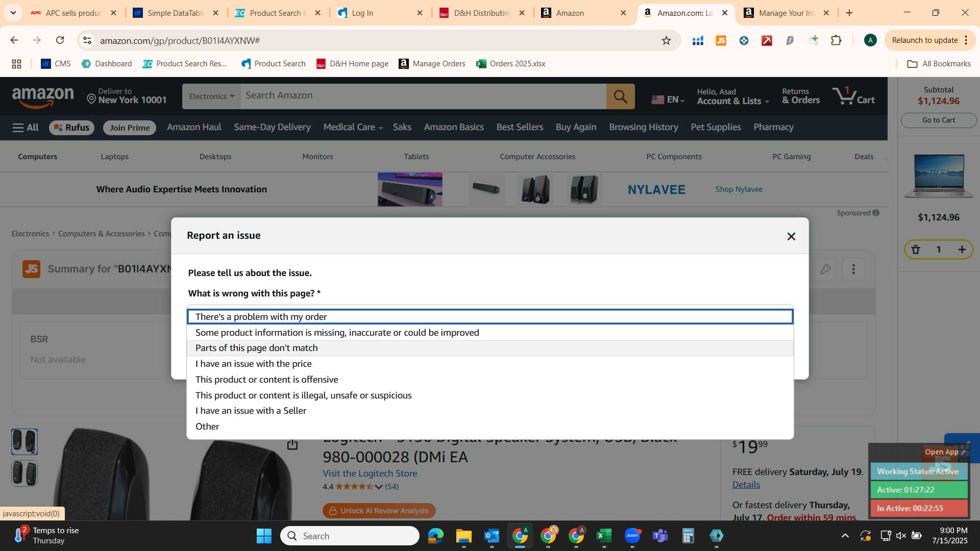Open the Windows Start button

pos(264,536)
